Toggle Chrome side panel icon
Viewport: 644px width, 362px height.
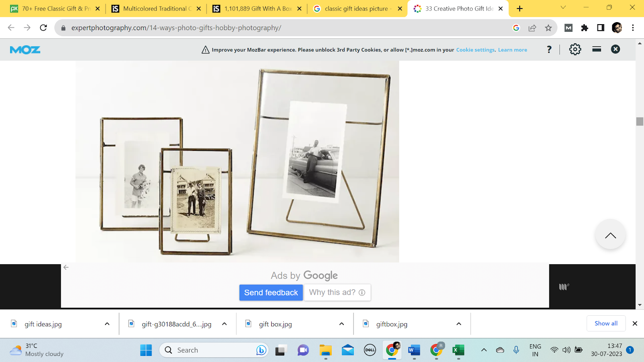coord(601,28)
